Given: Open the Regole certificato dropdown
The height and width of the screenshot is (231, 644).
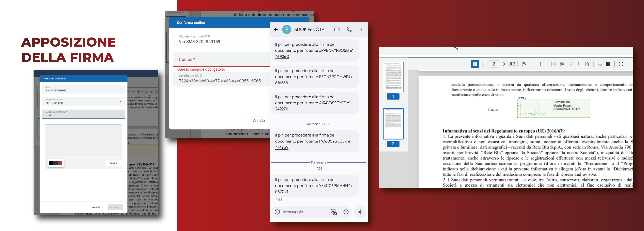Looking at the screenshot, I should click(83, 102).
